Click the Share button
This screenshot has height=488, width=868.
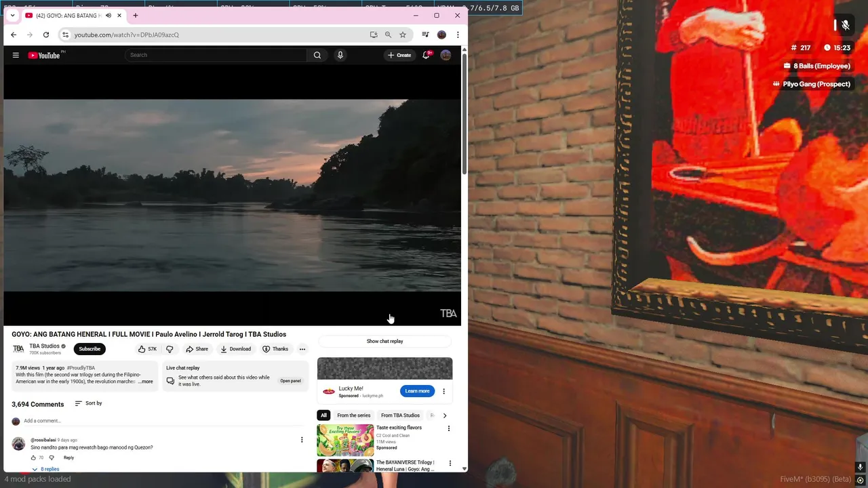point(197,349)
